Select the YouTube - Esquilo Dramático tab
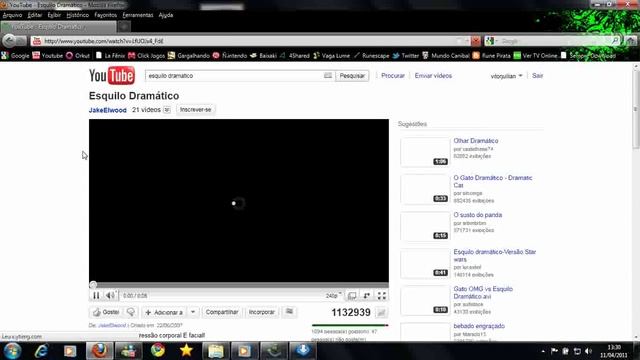Screen dimensions: 640x360 (58, 27)
